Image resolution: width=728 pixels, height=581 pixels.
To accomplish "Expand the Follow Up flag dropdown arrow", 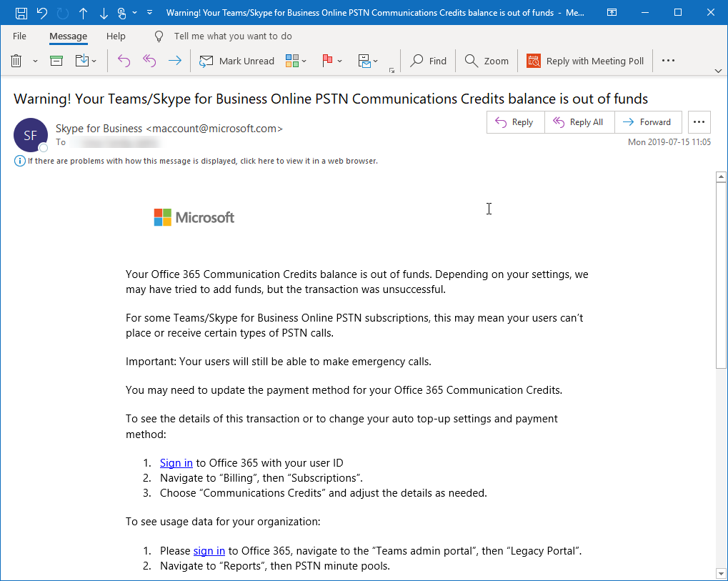I will pyautogui.click(x=340, y=61).
